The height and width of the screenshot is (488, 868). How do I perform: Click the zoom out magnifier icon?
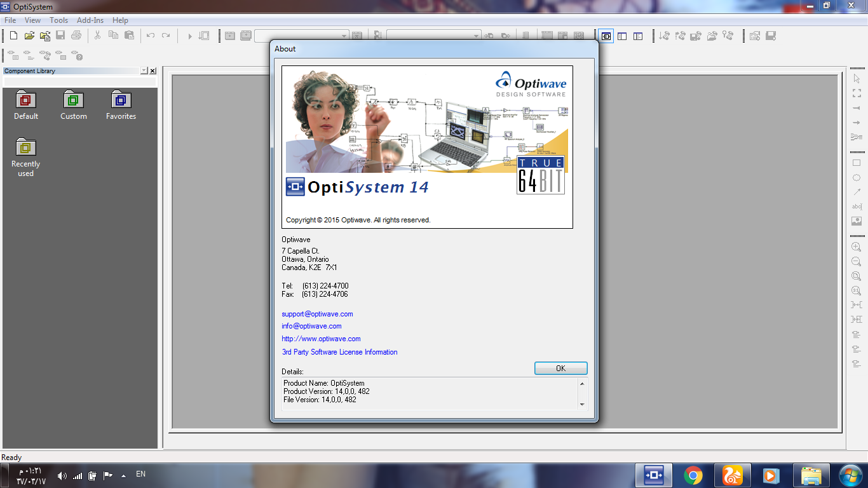[x=857, y=261]
